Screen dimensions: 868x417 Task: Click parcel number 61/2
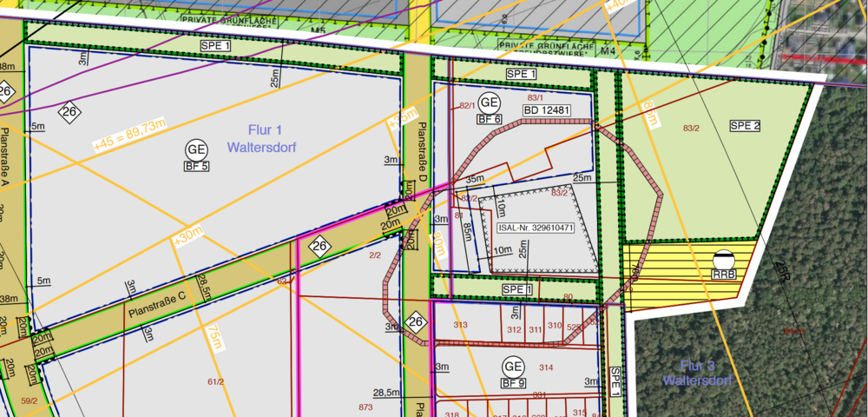coord(216,381)
